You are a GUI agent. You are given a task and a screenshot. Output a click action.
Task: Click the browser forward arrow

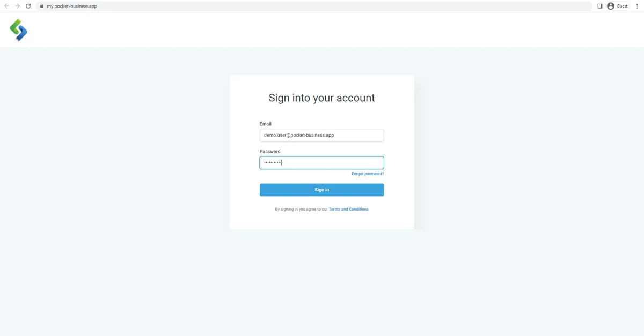point(18,6)
